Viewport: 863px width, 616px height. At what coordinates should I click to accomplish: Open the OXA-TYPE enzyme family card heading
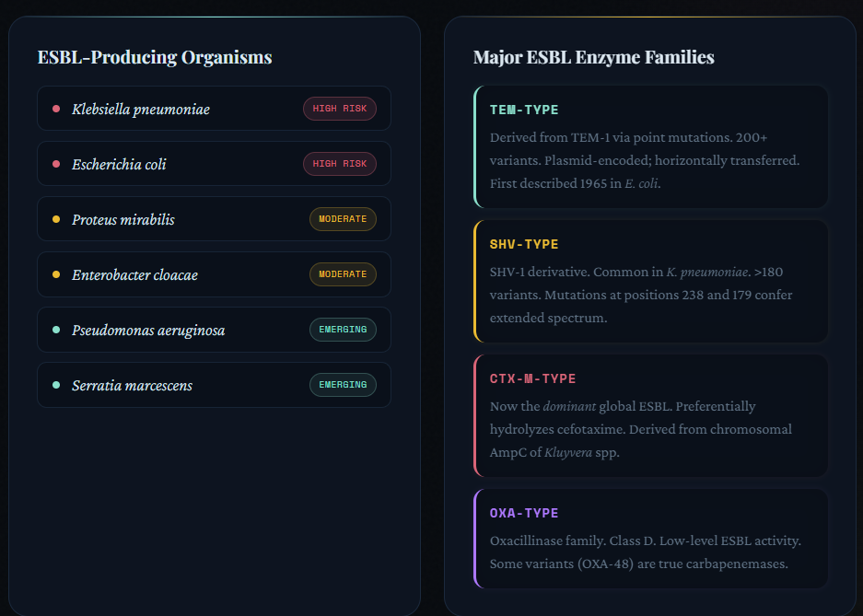524,513
